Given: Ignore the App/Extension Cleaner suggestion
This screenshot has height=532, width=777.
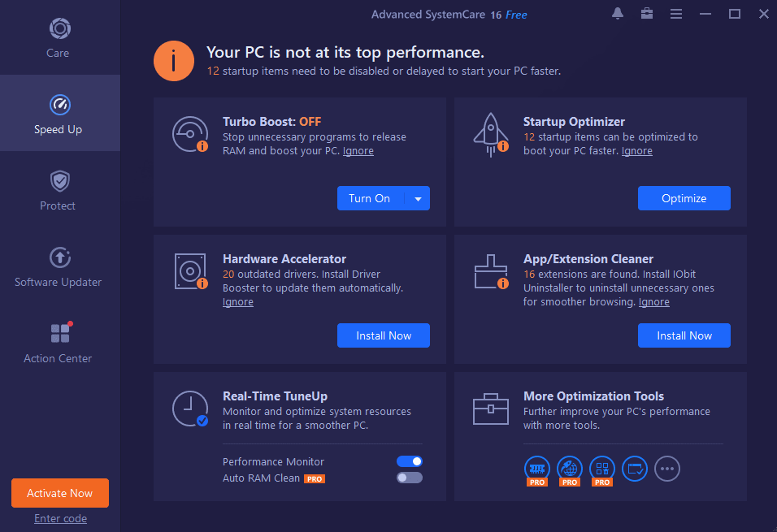Looking at the screenshot, I should tap(653, 302).
